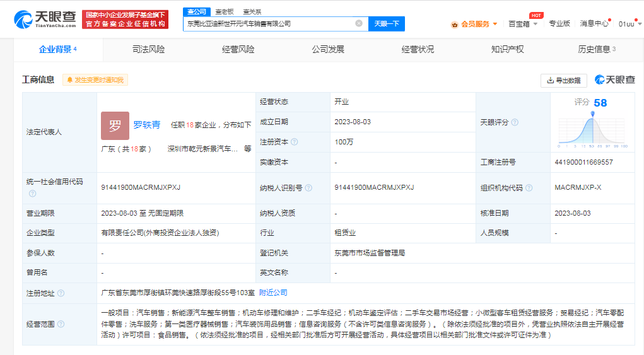
Task: Expand the 会员服务 dropdown menu
Action: tap(474, 24)
